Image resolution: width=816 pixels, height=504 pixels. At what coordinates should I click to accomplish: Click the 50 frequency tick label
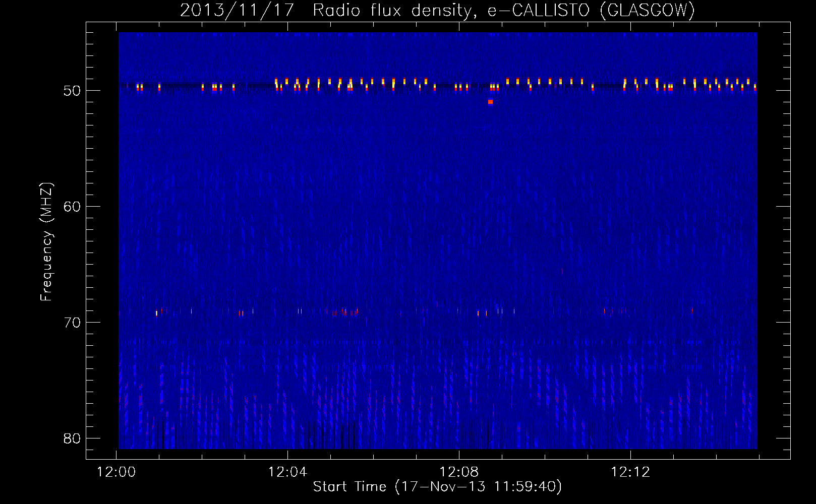[x=72, y=91]
